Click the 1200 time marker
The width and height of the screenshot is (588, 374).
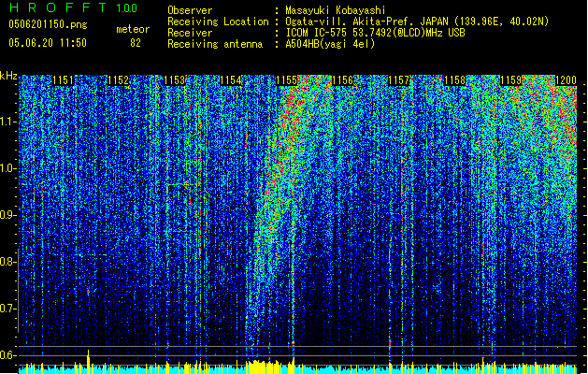[566, 80]
